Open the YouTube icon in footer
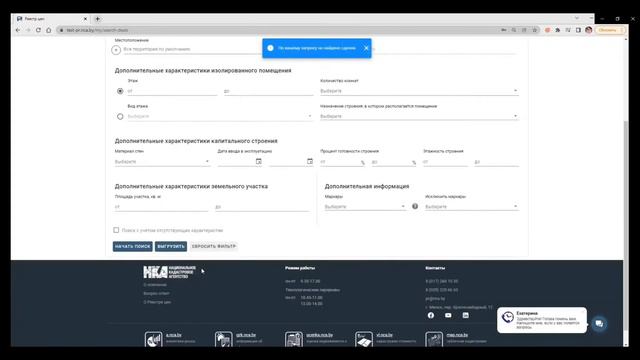The image size is (640, 360). click(x=448, y=315)
